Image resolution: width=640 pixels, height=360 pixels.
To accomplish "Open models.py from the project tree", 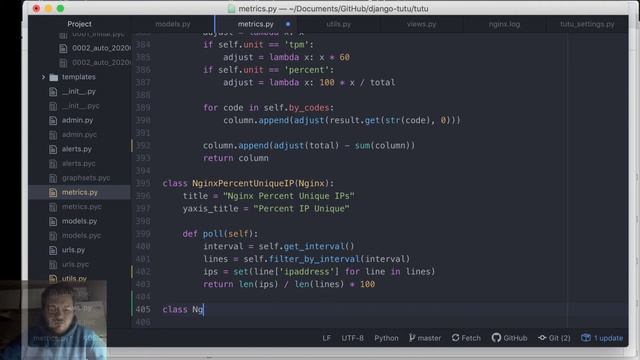I will tap(80, 221).
